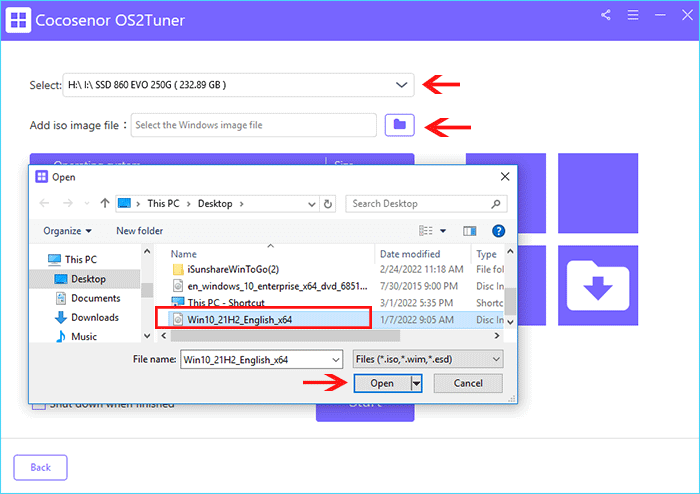The height and width of the screenshot is (494, 700).
Task: Sort by the Name column header
Action: (x=183, y=254)
